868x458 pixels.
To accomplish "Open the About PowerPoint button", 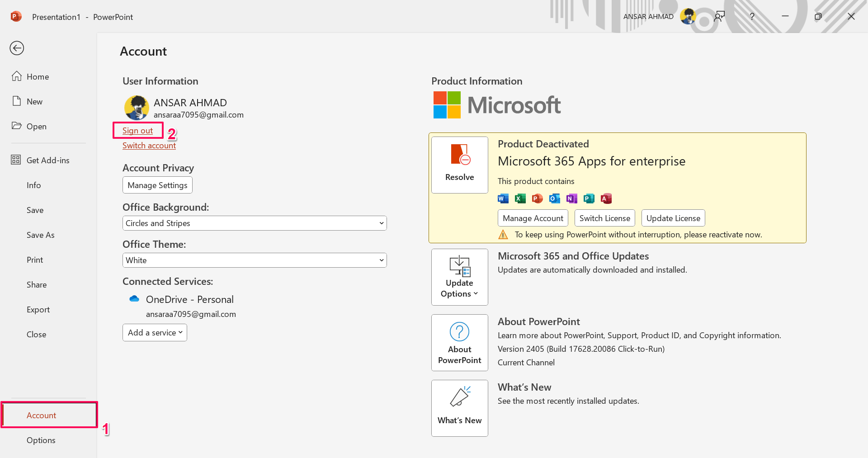I will 460,343.
